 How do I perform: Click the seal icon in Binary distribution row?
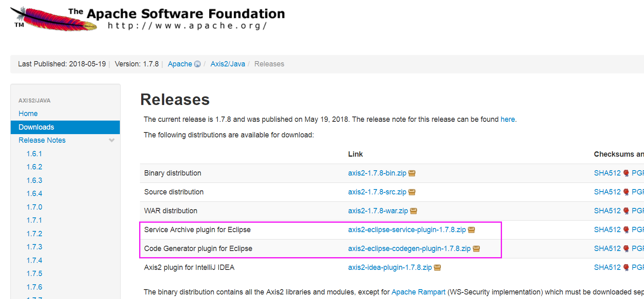(x=626, y=173)
